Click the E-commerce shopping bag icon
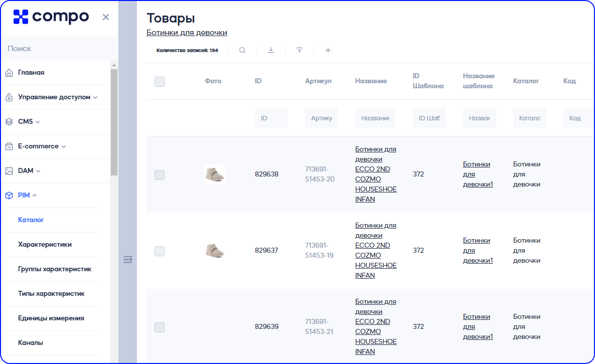 tap(9, 146)
